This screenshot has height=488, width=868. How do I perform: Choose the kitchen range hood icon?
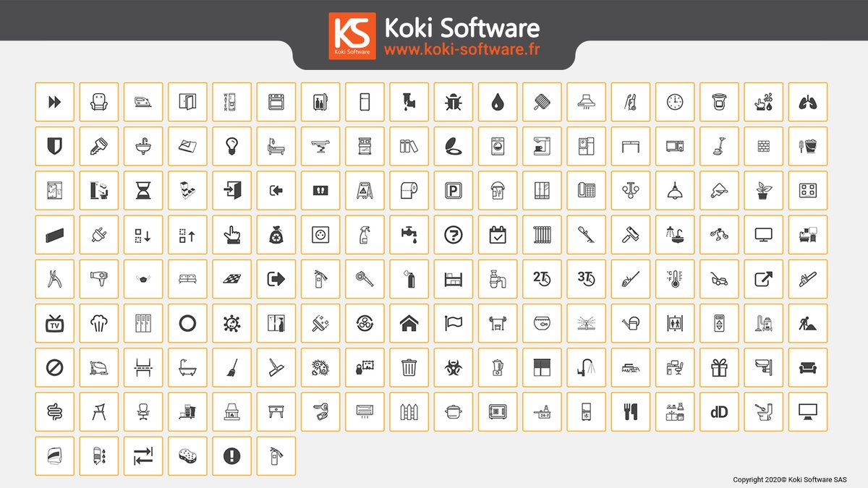tap(587, 102)
